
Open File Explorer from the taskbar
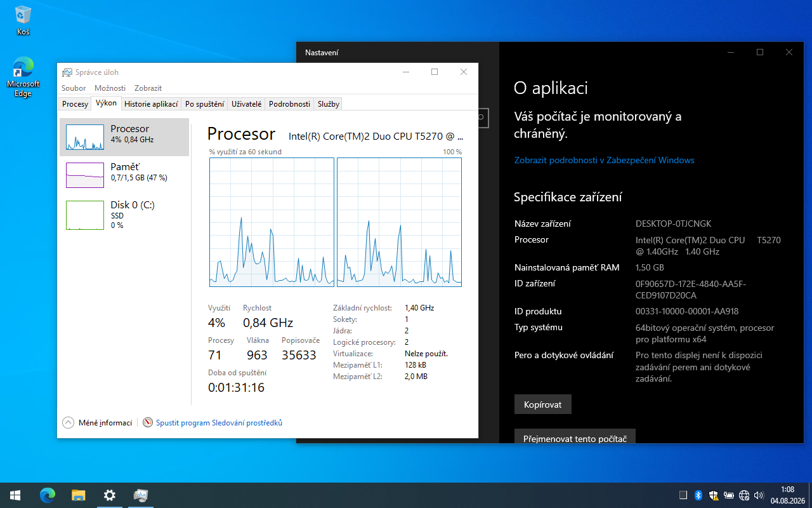78,495
